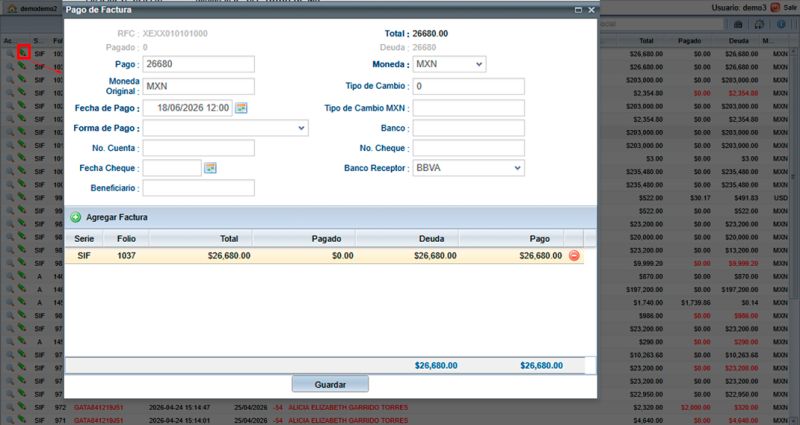Screen dimensions: 800x425
Task: Click magnifier icon in the $10,263.68 row
Action: tap(10, 355)
